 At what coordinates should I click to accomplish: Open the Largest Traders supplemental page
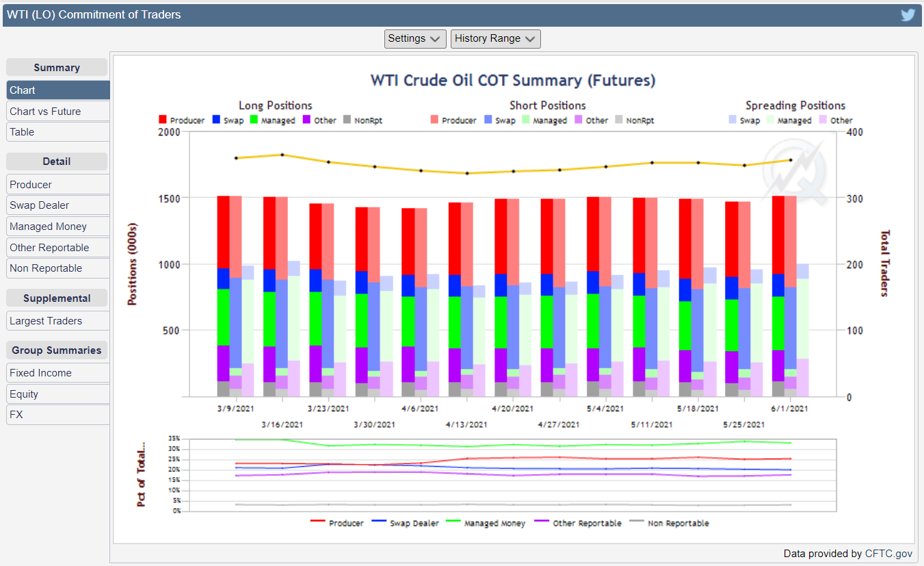click(58, 321)
